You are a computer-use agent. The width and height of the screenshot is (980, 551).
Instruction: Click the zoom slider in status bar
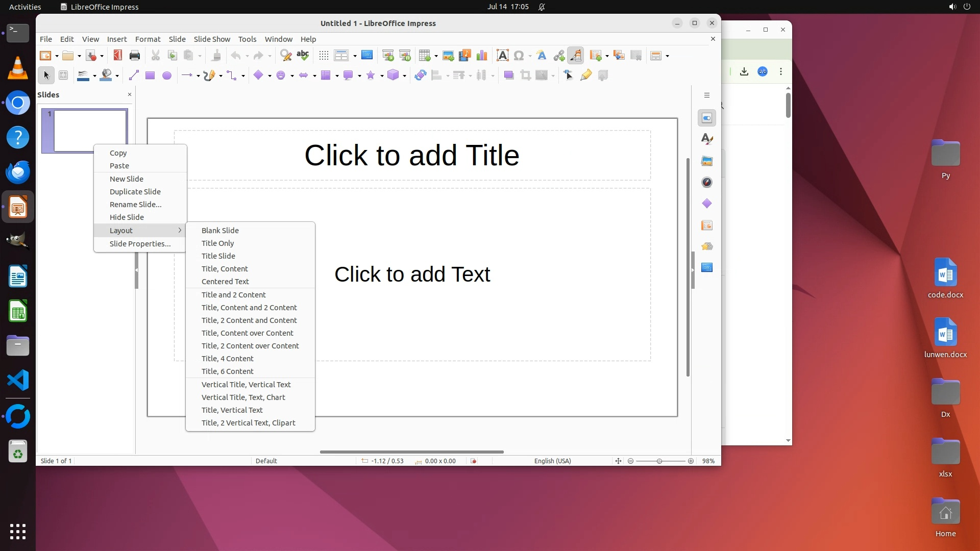click(x=659, y=461)
